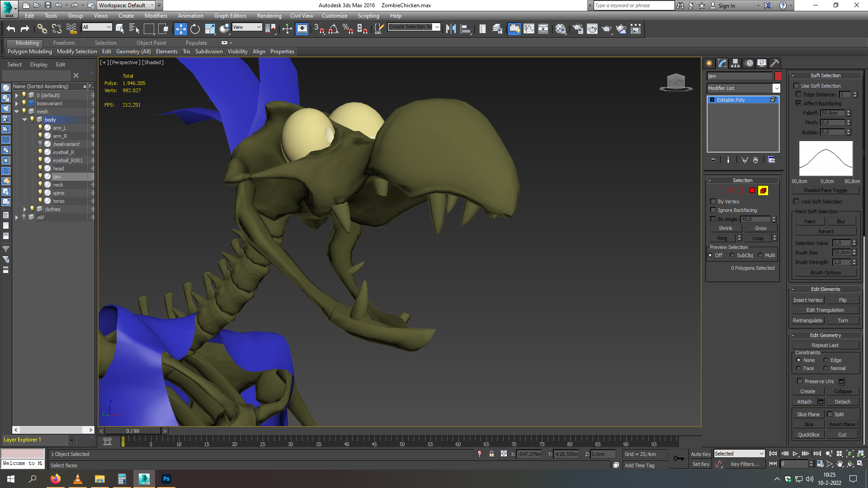Viewport: 868px width, 488px height.
Task: Open the Mirror tool in toolbar
Action: tap(451, 29)
